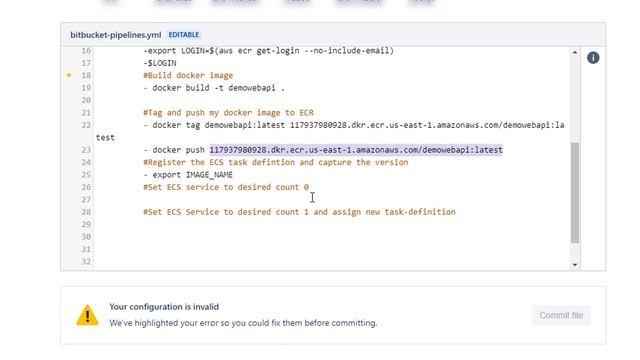
Task: Click the '#Tag and push my docker image to ECR' comment
Action: pyautogui.click(x=229, y=113)
